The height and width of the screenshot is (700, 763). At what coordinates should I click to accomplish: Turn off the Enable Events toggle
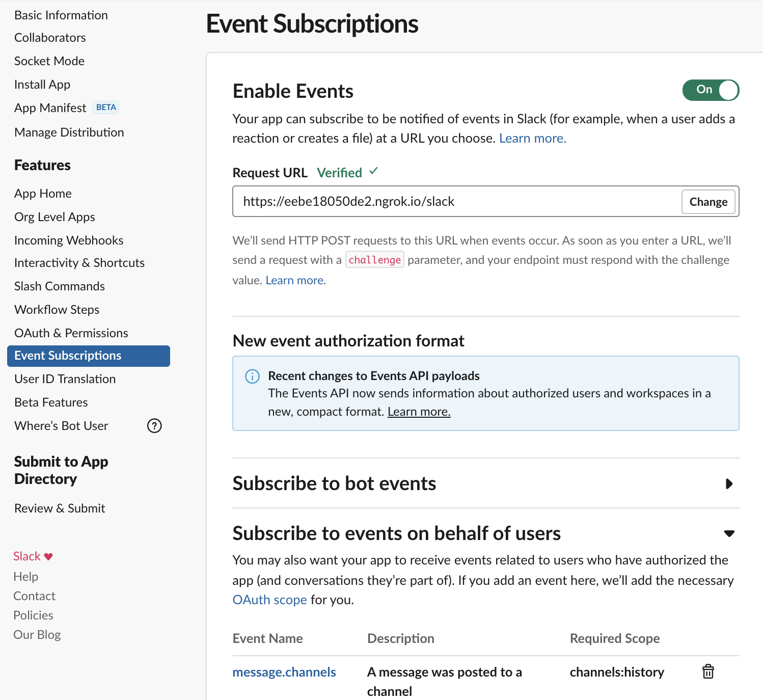tap(711, 90)
